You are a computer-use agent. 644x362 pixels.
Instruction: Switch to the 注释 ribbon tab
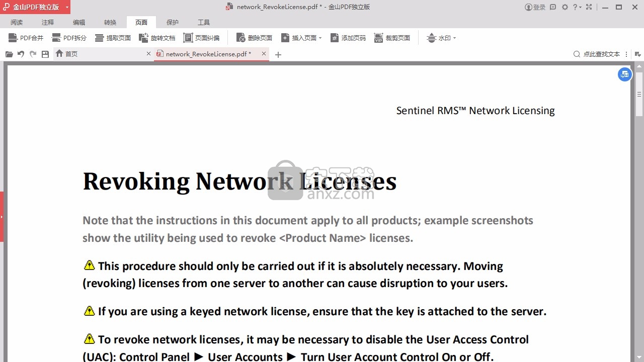tap(48, 23)
